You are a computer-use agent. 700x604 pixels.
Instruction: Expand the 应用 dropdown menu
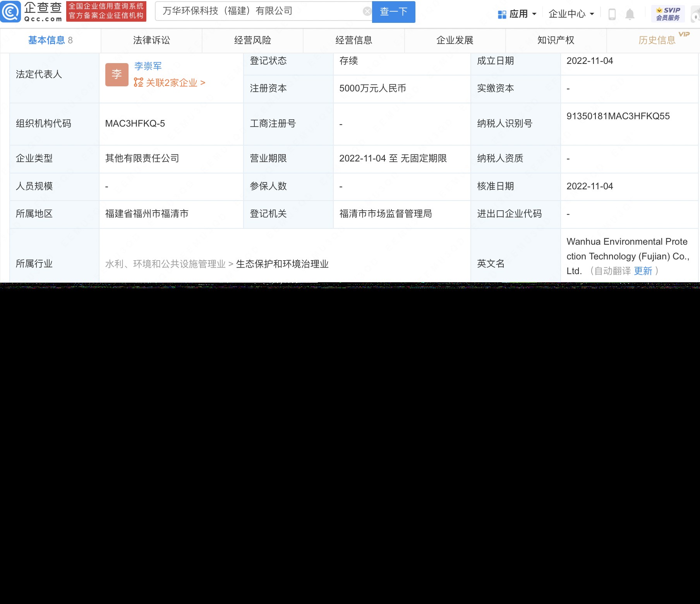[x=517, y=14]
